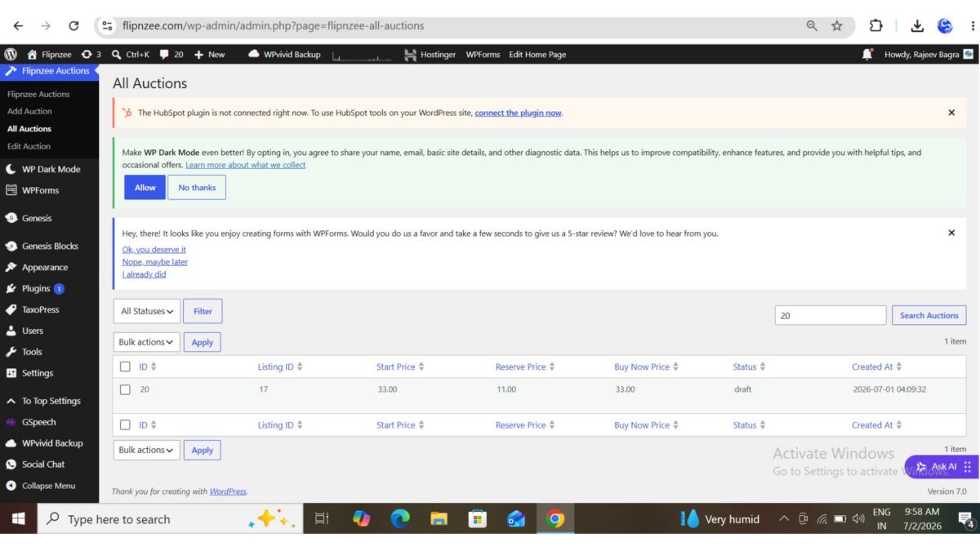Open the Windows Start button

[x=18, y=518]
